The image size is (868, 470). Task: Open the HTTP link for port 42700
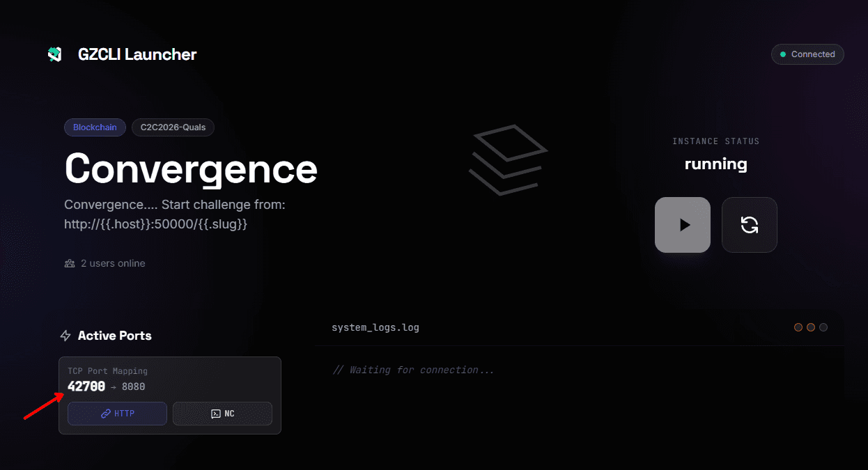pyautogui.click(x=117, y=414)
